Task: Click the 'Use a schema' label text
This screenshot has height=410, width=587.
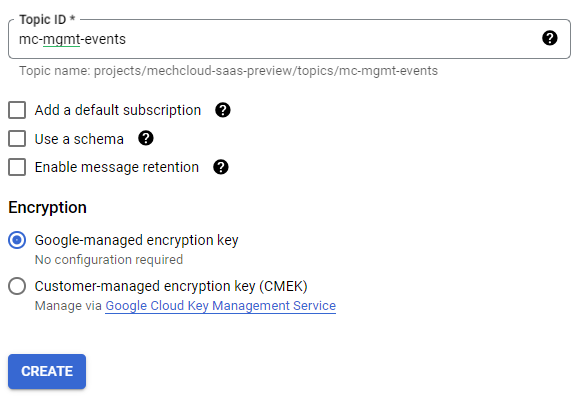Action: [79, 139]
